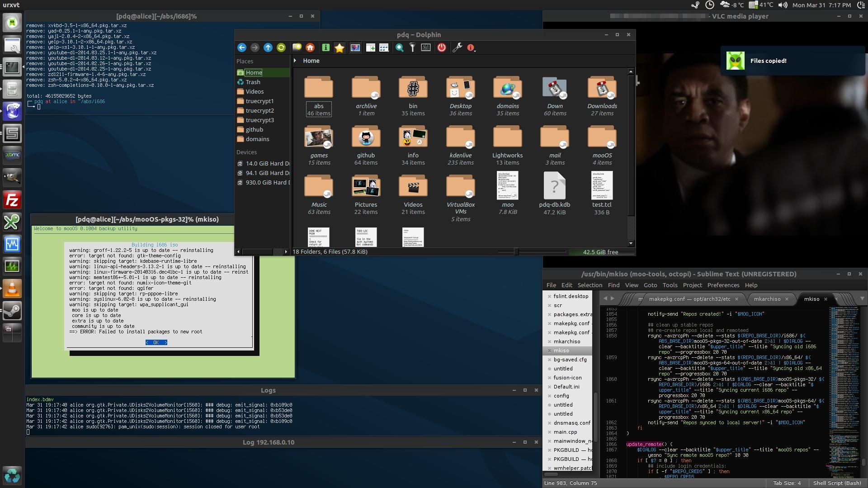Open the terminal panel icon in Dolphin toolbar

[x=426, y=47]
